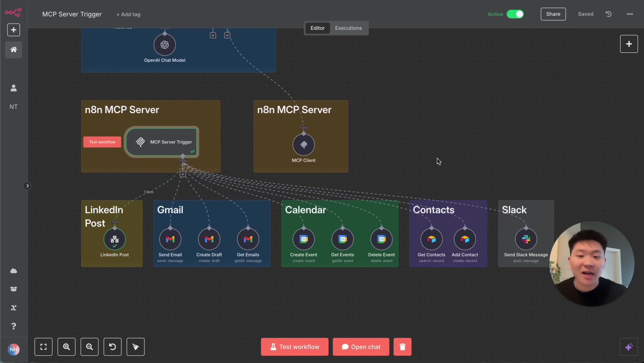Click the presenter webcam thumbnail

pyautogui.click(x=592, y=264)
